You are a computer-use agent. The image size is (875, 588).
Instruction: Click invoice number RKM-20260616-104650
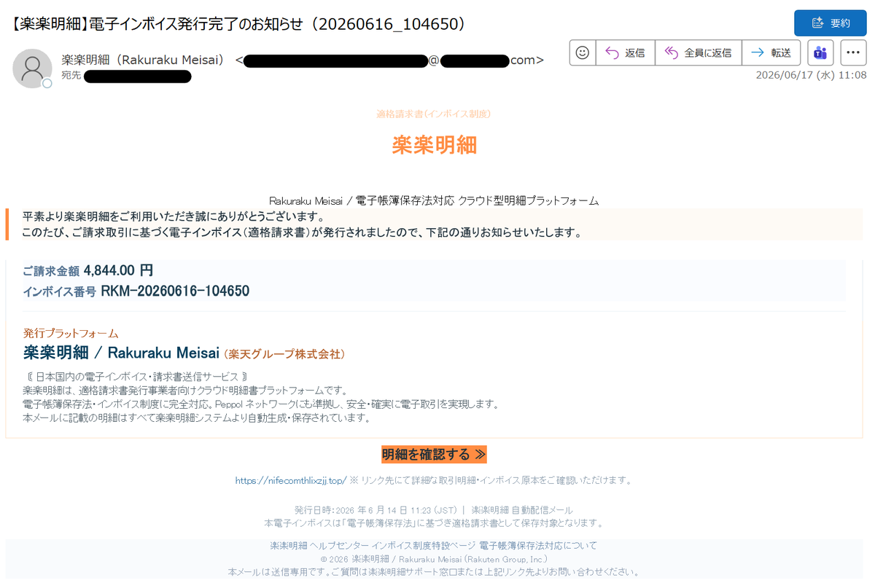click(x=175, y=291)
